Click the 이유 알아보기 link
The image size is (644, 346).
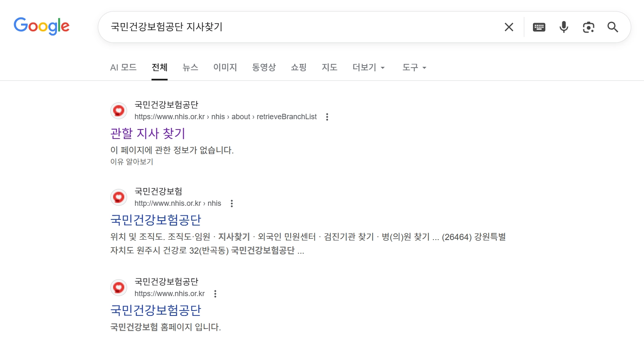(131, 162)
